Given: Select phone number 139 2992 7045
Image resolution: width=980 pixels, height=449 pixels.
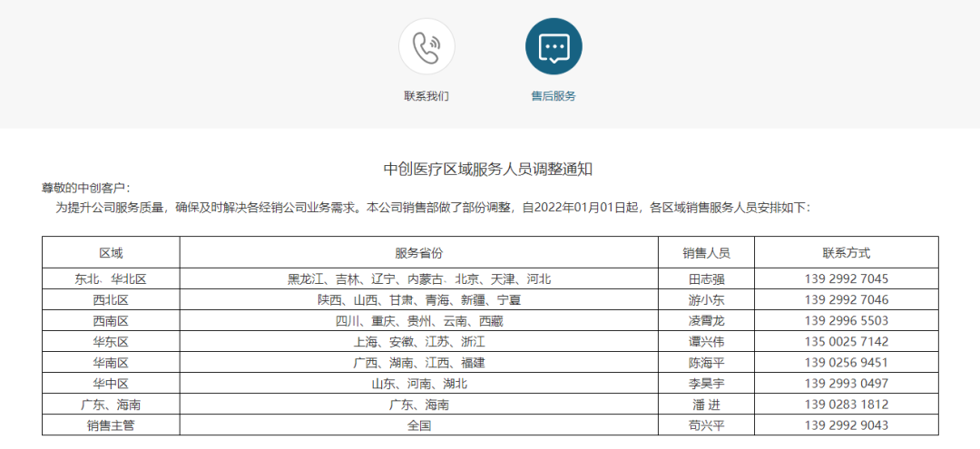Looking at the screenshot, I should [846, 278].
